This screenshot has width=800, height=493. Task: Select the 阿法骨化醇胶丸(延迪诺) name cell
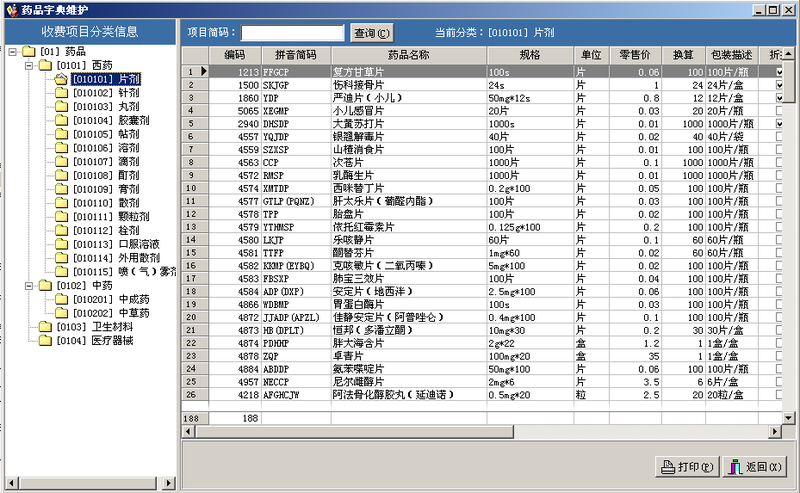(x=409, y=395)
